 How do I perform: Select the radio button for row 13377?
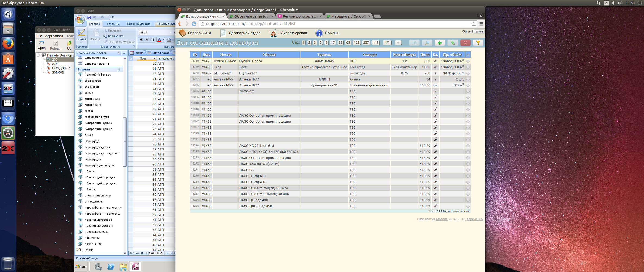pyautogui.click(x=468, y=79)
